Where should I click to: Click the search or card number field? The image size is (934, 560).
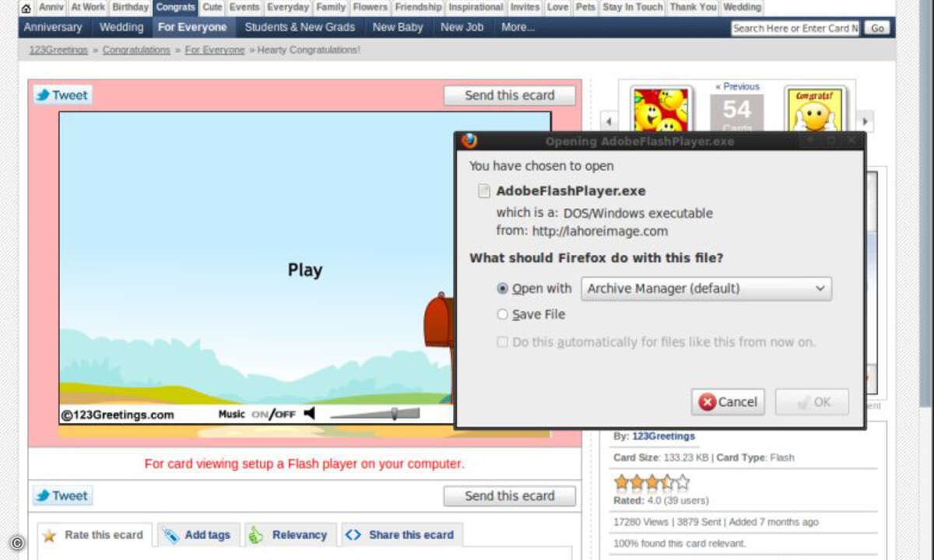(795, 28)
